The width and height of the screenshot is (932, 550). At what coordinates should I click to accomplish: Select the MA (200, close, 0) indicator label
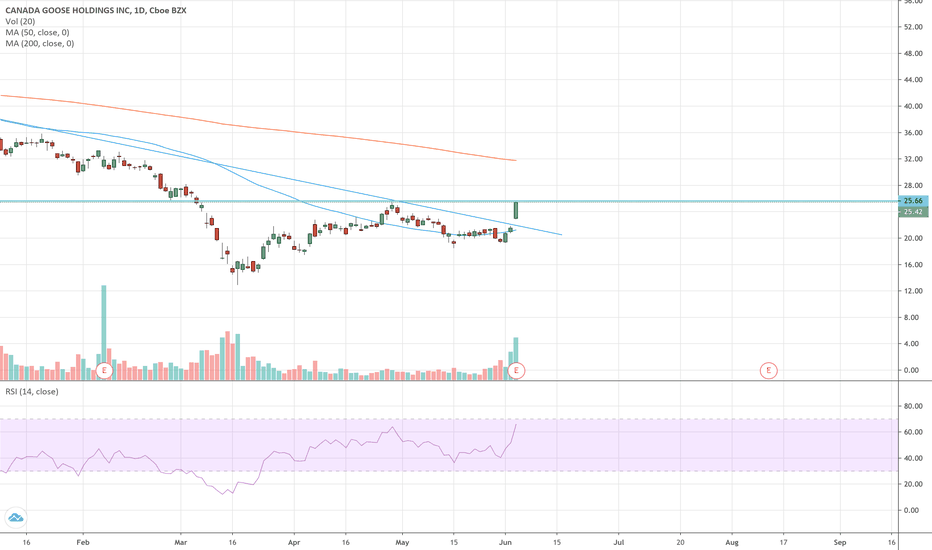40,43
